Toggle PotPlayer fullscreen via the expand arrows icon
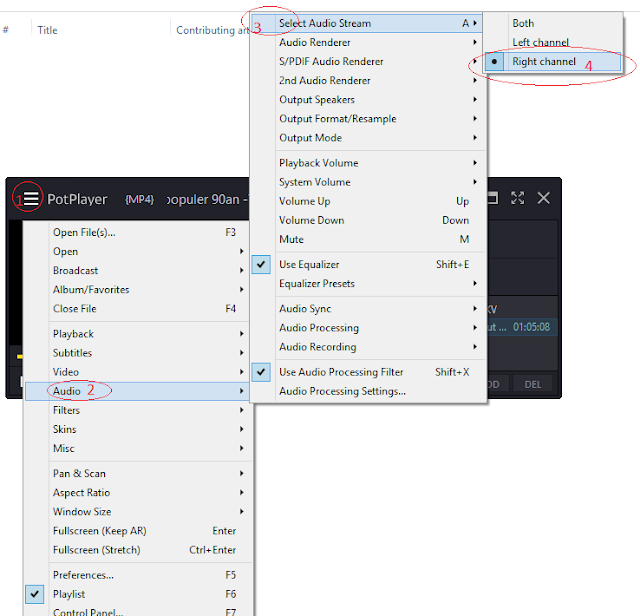The image size is (640, 616). coord(518,198)
